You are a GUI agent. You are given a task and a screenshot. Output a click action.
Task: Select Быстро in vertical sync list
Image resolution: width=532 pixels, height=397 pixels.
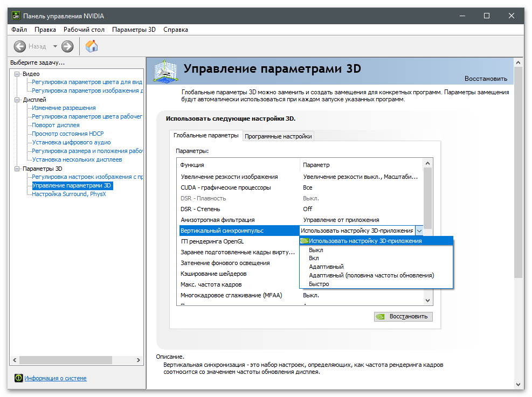click(x=319, y=283)
